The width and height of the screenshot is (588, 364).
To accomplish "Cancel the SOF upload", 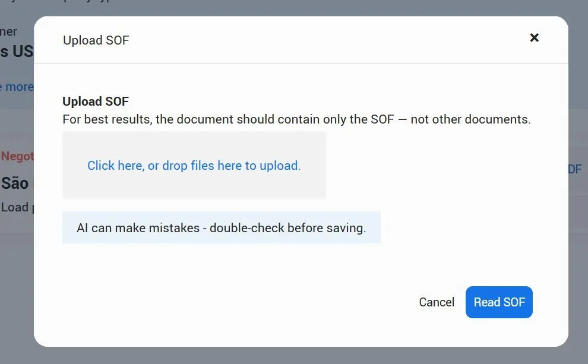I will click(x=437, y=302).
